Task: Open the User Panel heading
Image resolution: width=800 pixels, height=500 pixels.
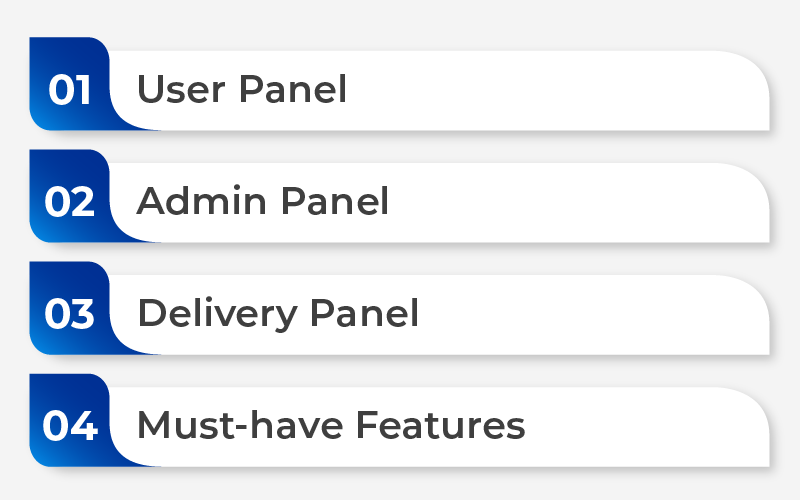Action: click(x=242, y=89)
